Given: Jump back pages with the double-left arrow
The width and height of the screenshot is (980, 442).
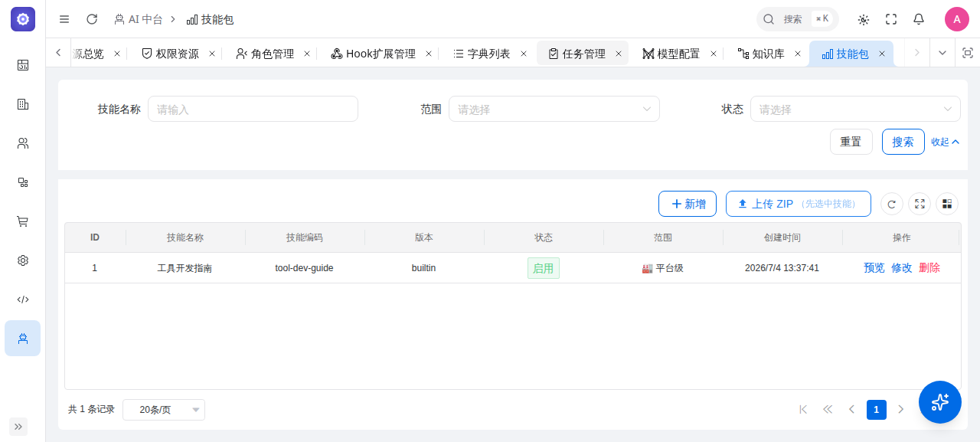Looking at the screenshot, I should 828,410.
